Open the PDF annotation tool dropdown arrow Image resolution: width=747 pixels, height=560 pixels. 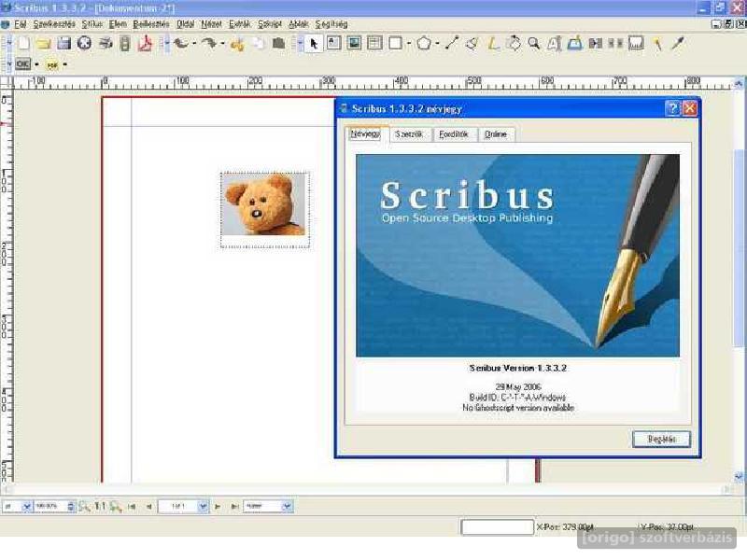(x=64, y=64)
